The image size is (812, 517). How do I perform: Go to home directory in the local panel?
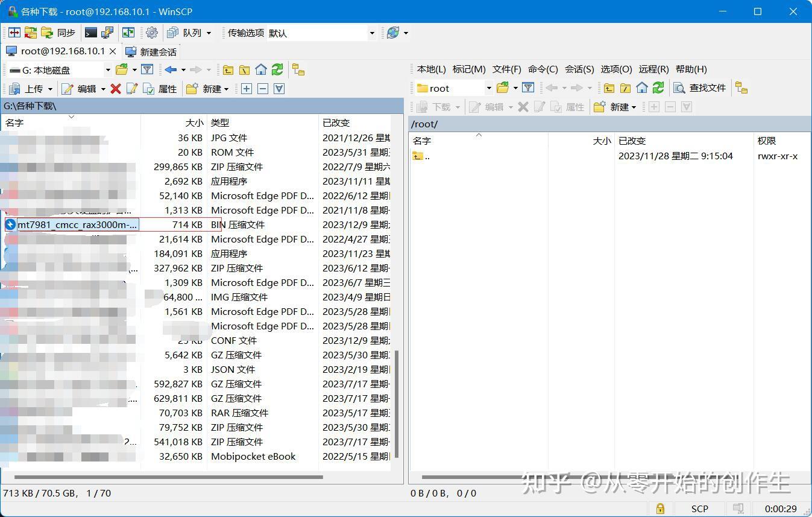point(260,69)
